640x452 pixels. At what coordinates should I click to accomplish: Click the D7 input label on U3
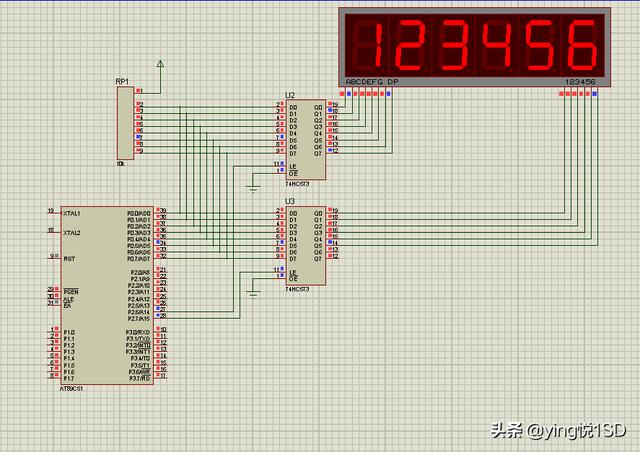click(x=293, y=259)
